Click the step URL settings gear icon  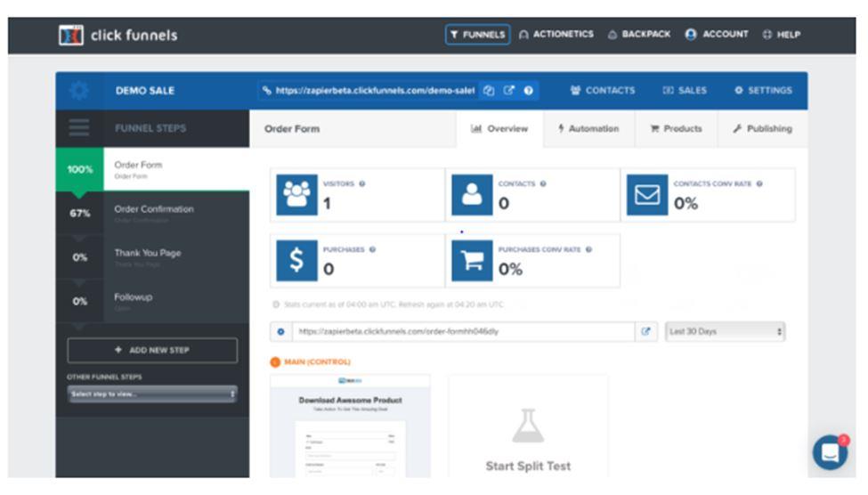click(x=281, y=332)
